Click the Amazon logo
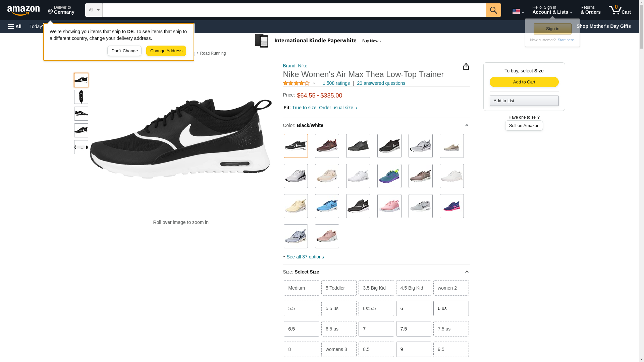 pyautogui.click(x=23, y=11)
